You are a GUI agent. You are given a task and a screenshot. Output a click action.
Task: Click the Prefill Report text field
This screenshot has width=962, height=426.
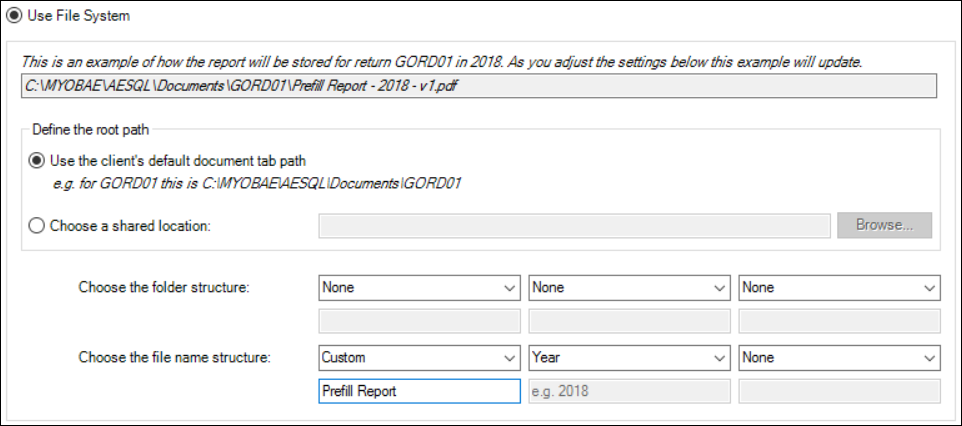coord(419,391)
